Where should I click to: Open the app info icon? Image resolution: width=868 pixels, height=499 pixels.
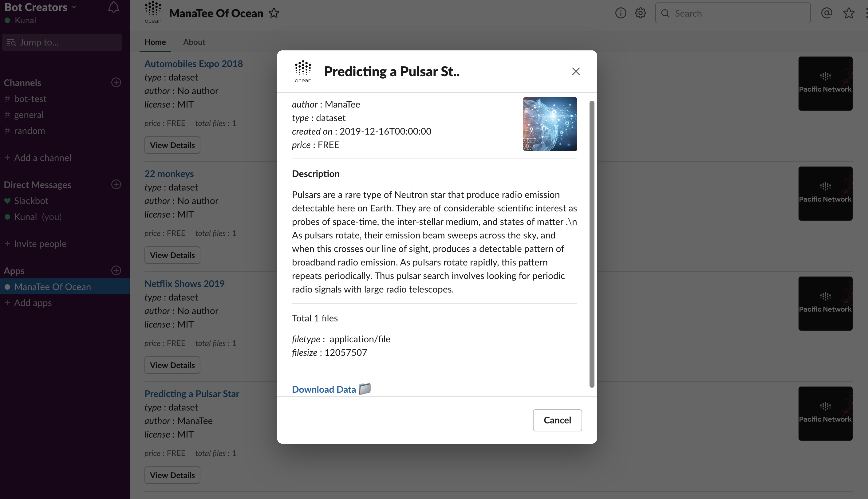[621, 13]
